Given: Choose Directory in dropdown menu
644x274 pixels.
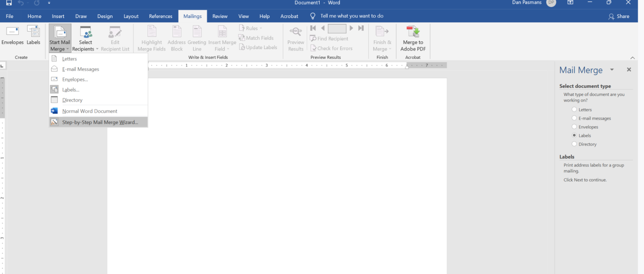Looking at the screenshot, I should tap(99, 100).
